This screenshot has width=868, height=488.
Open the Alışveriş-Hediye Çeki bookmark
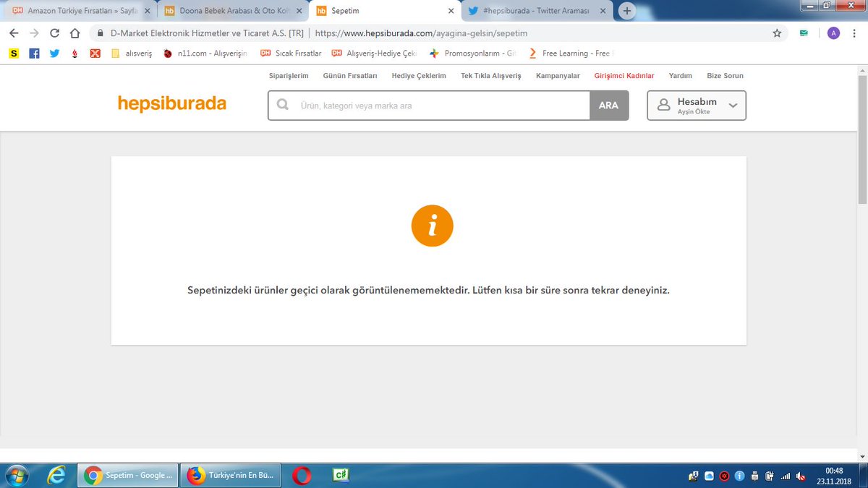tap(375, 53)
